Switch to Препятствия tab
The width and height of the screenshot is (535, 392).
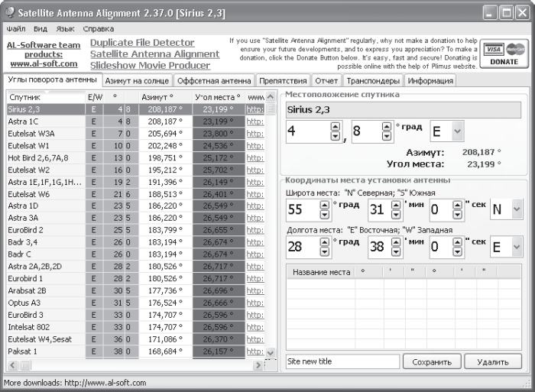pyautogui.click(x=283, y=81)
